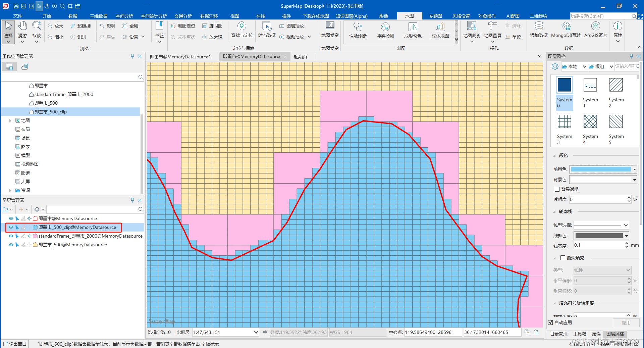Viewport: 644px width, 348px height.
Task: Switch to 即墨市@MemoryDatasource1 map tab
Action: coord(180,57)
